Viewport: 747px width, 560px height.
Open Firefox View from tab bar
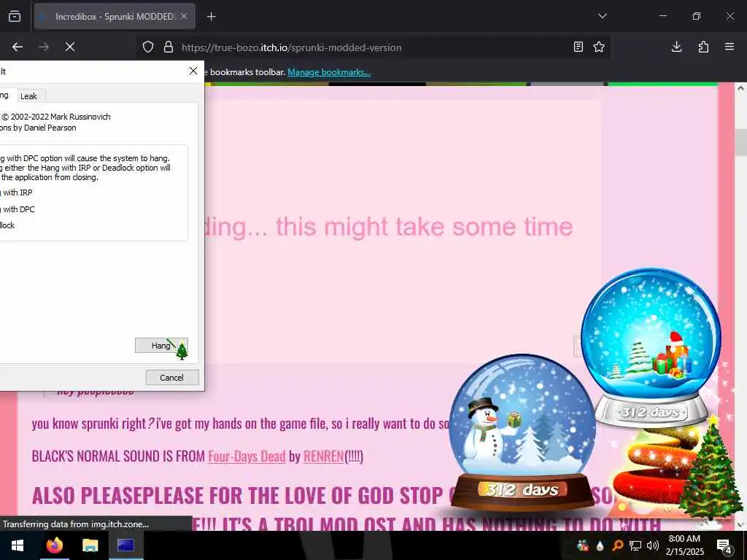click(15, 17)
